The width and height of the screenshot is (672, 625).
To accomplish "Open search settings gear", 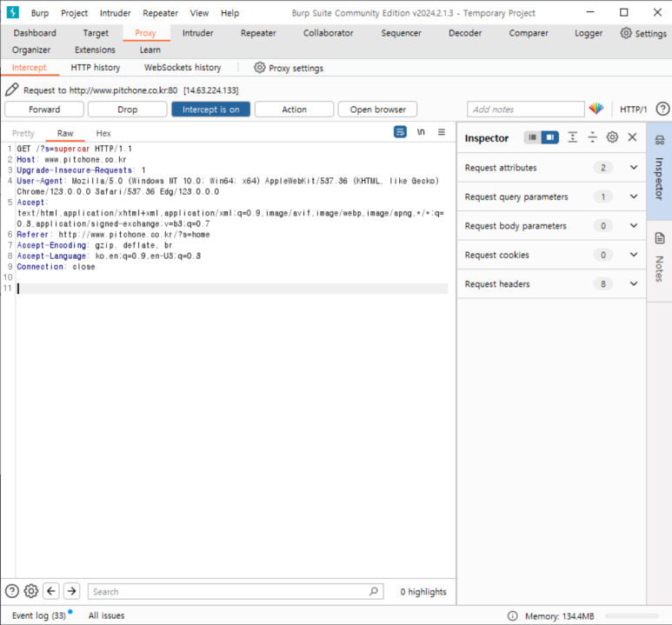I will [30, 591].
